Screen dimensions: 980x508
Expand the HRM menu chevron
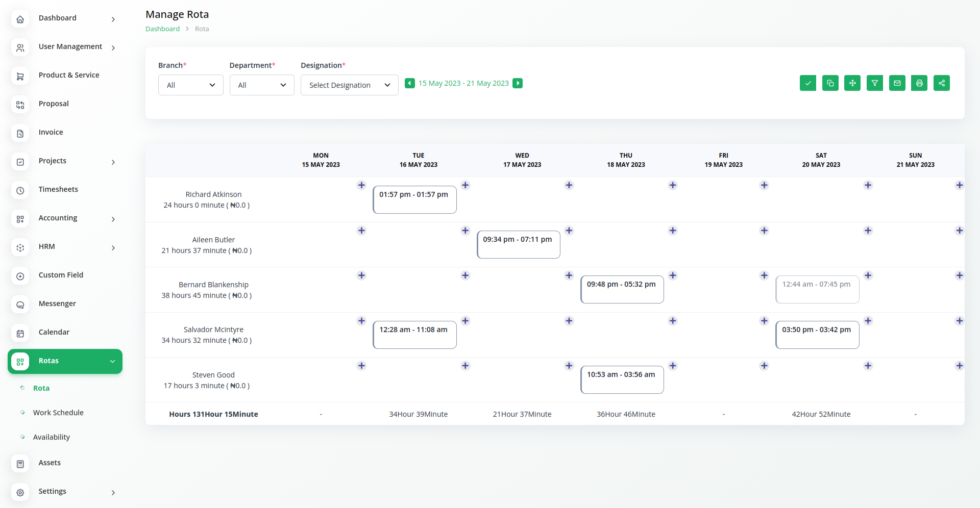[113, 248]
